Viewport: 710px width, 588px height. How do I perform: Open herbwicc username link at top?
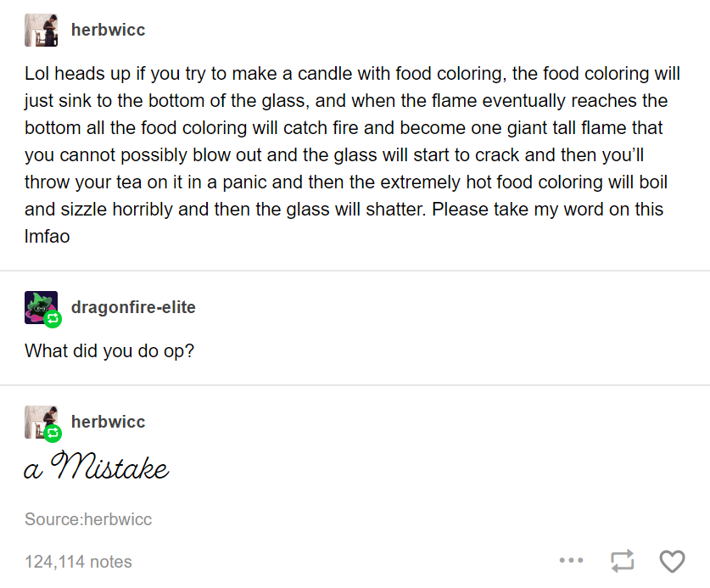click(109, 30)
